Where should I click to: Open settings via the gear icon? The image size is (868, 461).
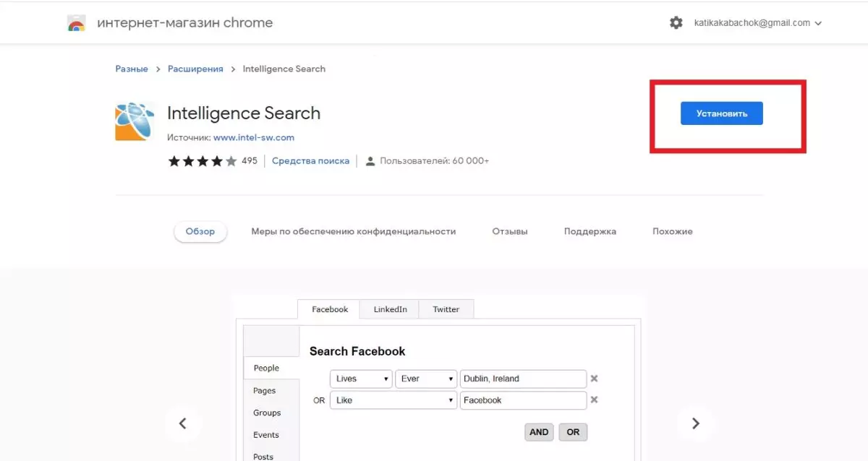676,23
